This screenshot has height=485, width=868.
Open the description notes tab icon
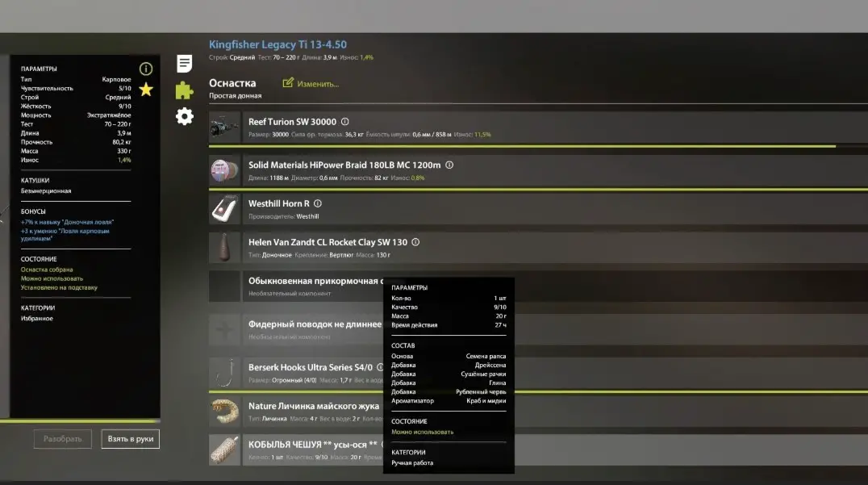point(185,64)
